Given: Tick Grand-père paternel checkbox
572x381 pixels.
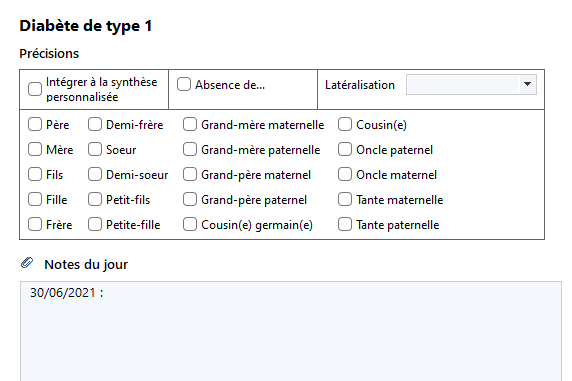Looking at the screenshot, I should click(190, 200).
